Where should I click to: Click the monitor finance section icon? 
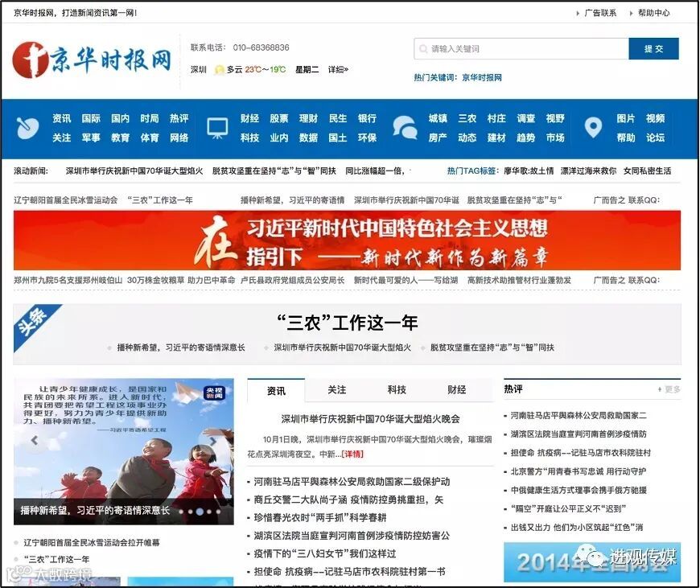[217, 128]
